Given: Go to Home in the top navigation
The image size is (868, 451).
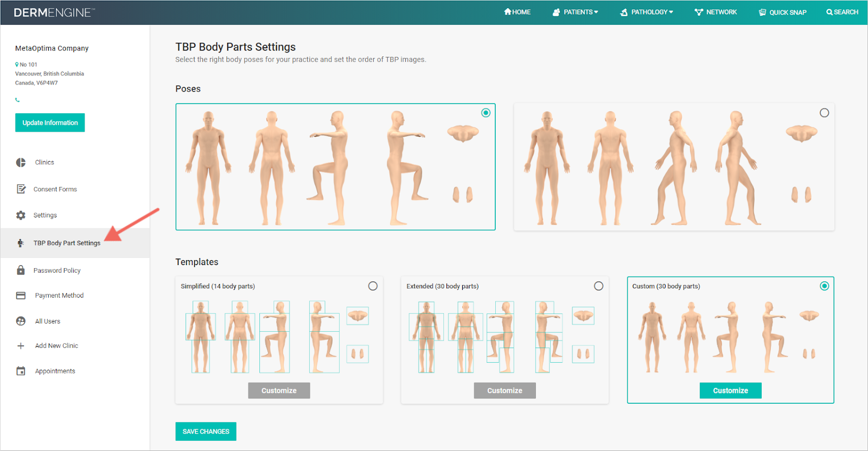Looking at the screenshot, I should pos(517,12).
